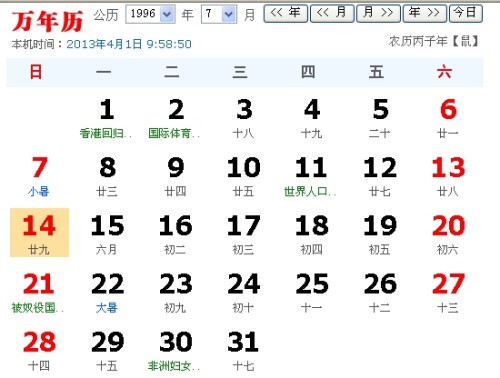Click the Tuesday column header 二
The image size is (500, 378).
click(172, 72)
